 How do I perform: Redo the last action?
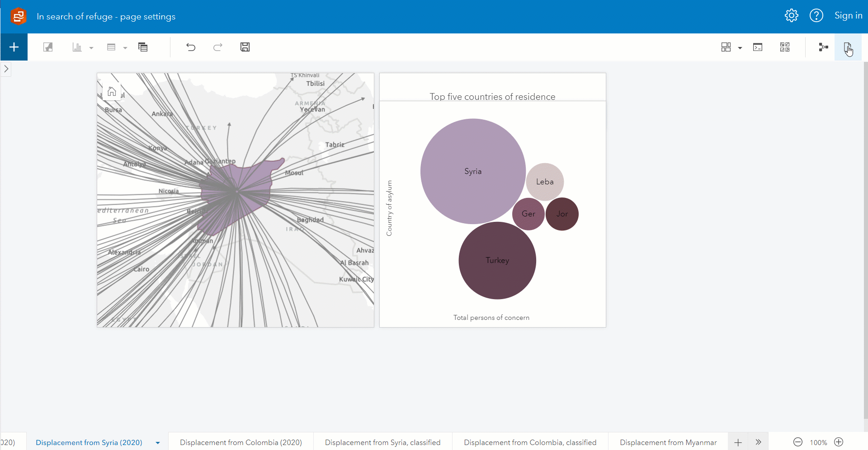[x=218, y=47]
